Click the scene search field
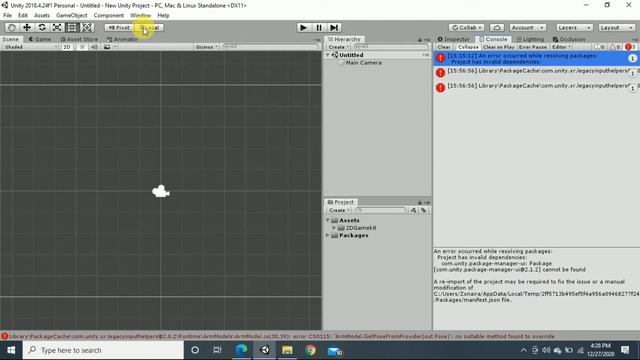The width and height of the screenshot is (640, 360). click(271, 47)
